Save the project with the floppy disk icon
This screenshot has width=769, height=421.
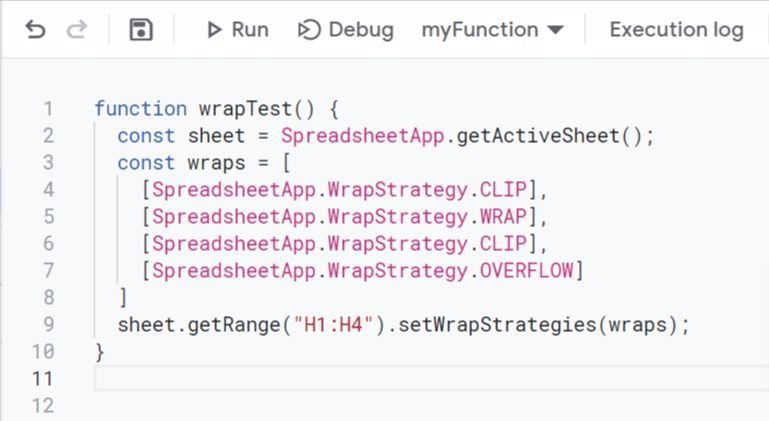coord(141,30)
